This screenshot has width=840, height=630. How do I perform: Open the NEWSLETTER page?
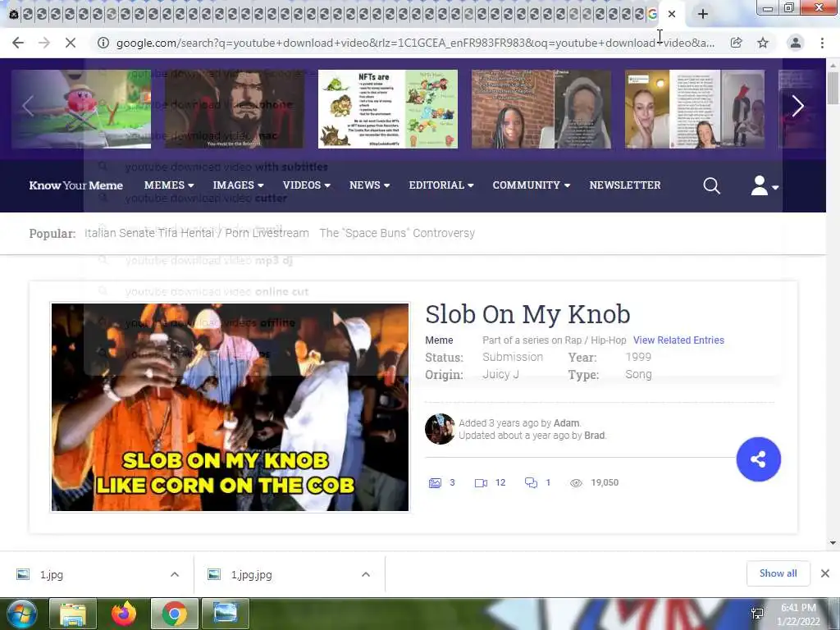625,185
